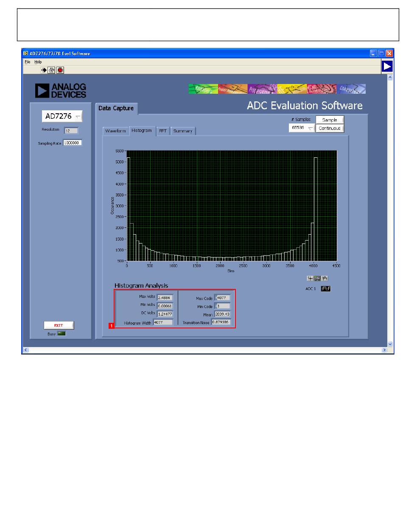
Task: Select the hand pan graph tool
Action: 325,278
